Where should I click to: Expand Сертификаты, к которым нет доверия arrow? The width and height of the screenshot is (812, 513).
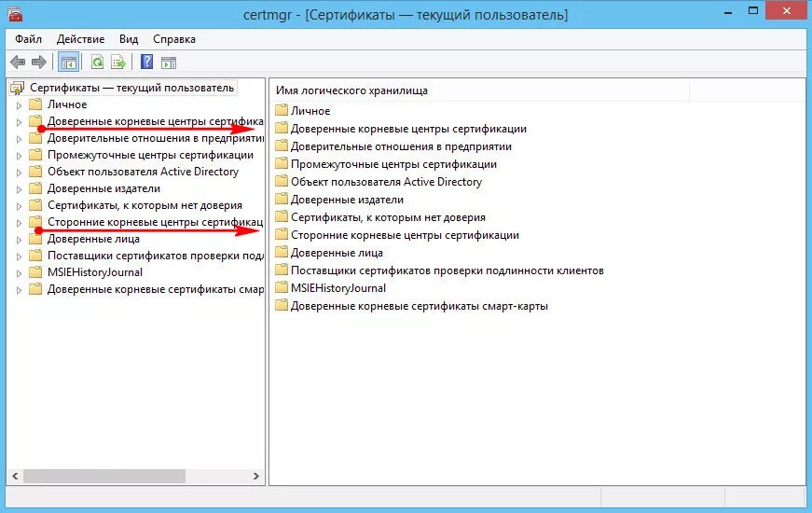coord(20,206)
